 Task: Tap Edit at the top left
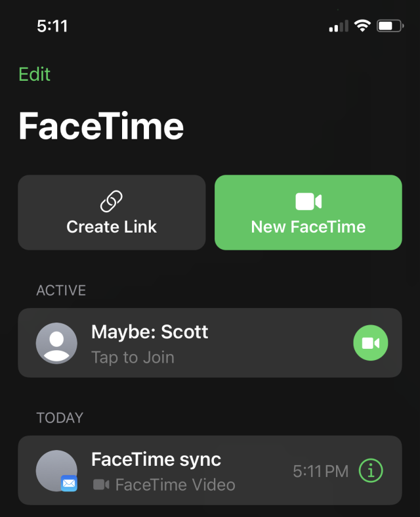pyautogui.click(x=34, y=74)
